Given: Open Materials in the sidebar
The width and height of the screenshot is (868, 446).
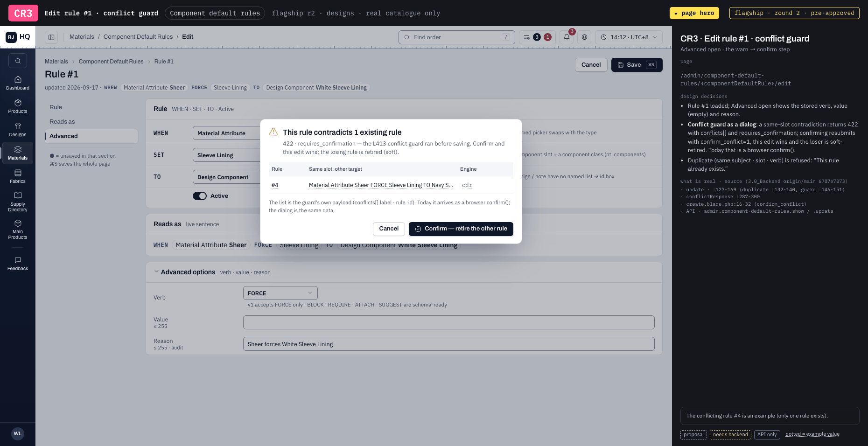Looking at the screenshot, I should 18,153.
